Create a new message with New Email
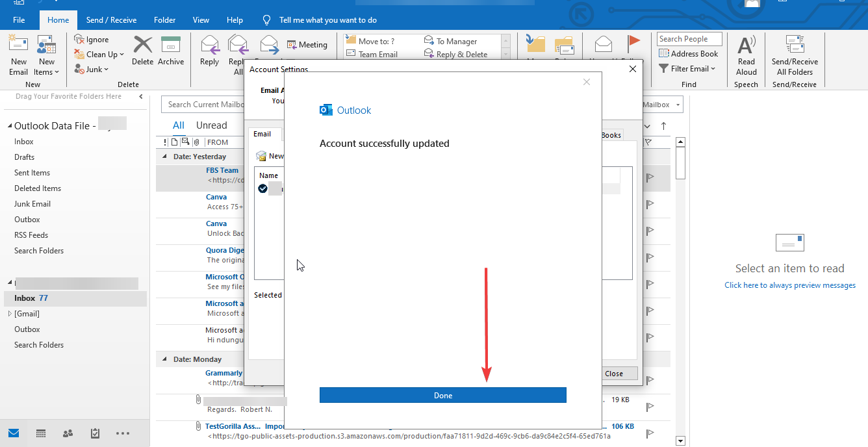This screenshot has height=447, width=868. tap(18, 55)
